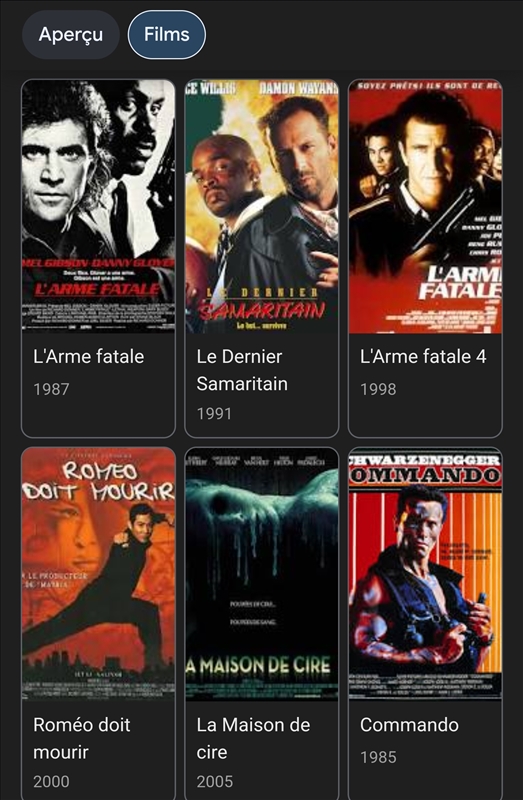
Task: Click the Le Dernier Samaritain title text
Action: 242,370
